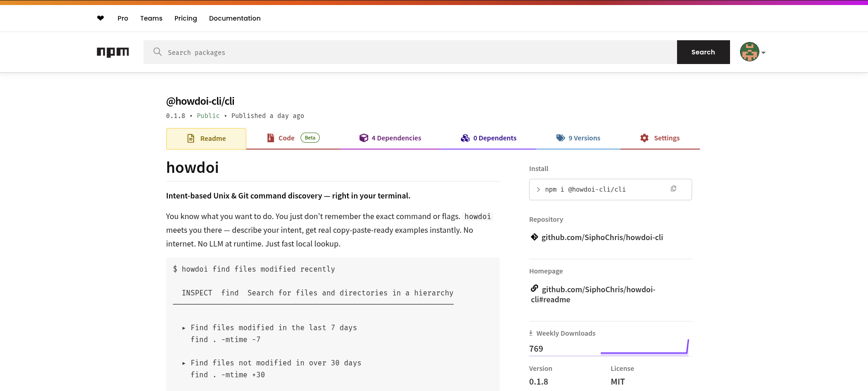
Task: Click the MIT license value
Action: (x=618, y=382)
